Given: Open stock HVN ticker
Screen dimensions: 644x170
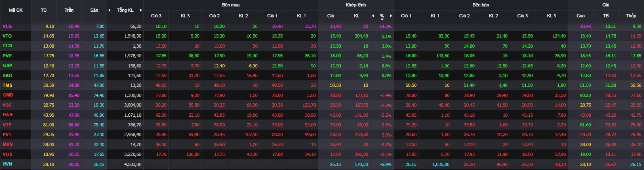Looking at the screenshot, I should click(x=7, y=164).
